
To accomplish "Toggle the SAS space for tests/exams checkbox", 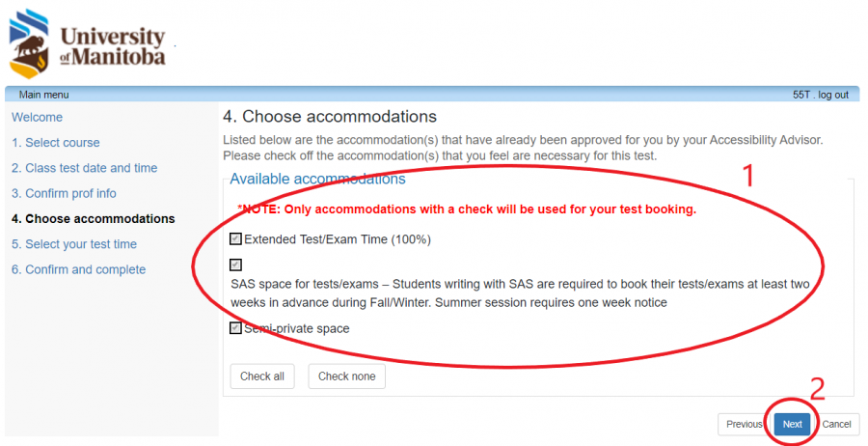I will (x=236, y=265).
